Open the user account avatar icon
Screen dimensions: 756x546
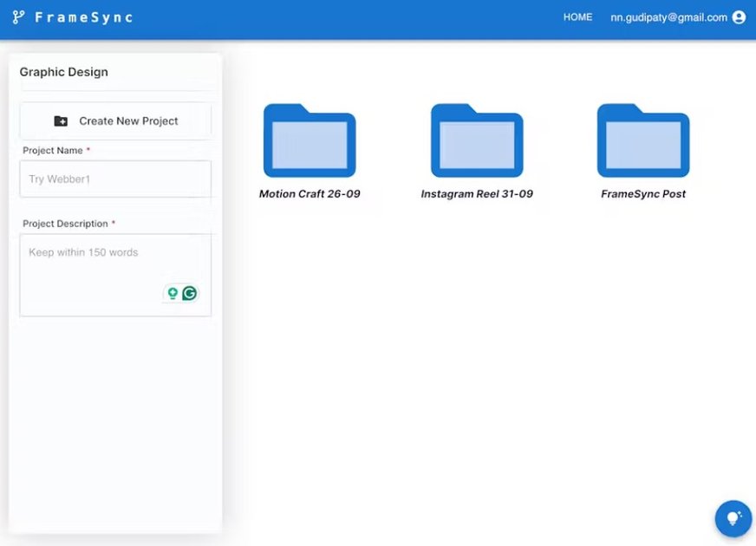[739, 16]
